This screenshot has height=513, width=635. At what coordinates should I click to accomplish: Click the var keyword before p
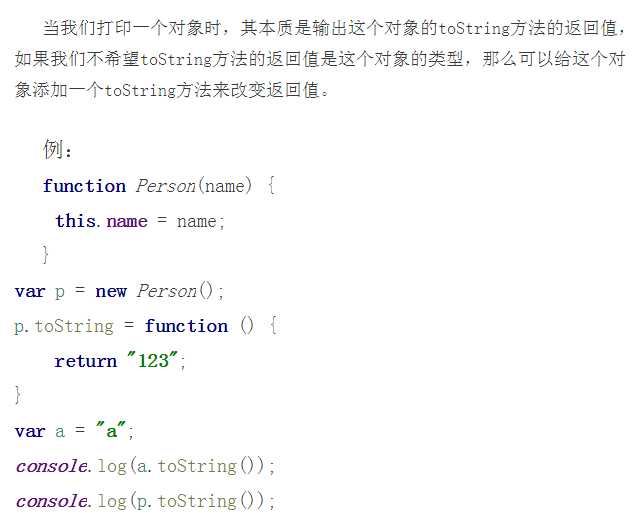pos(30,291)
